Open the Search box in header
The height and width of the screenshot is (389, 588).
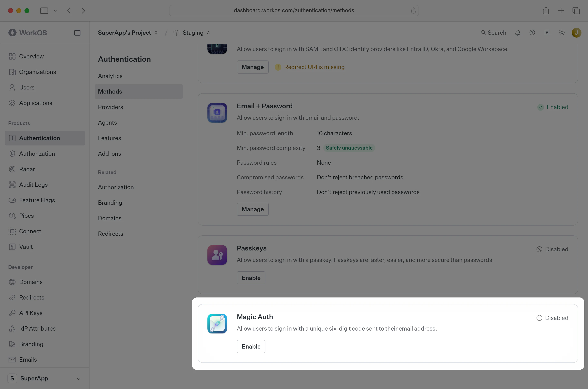click(x=493, y=33)
